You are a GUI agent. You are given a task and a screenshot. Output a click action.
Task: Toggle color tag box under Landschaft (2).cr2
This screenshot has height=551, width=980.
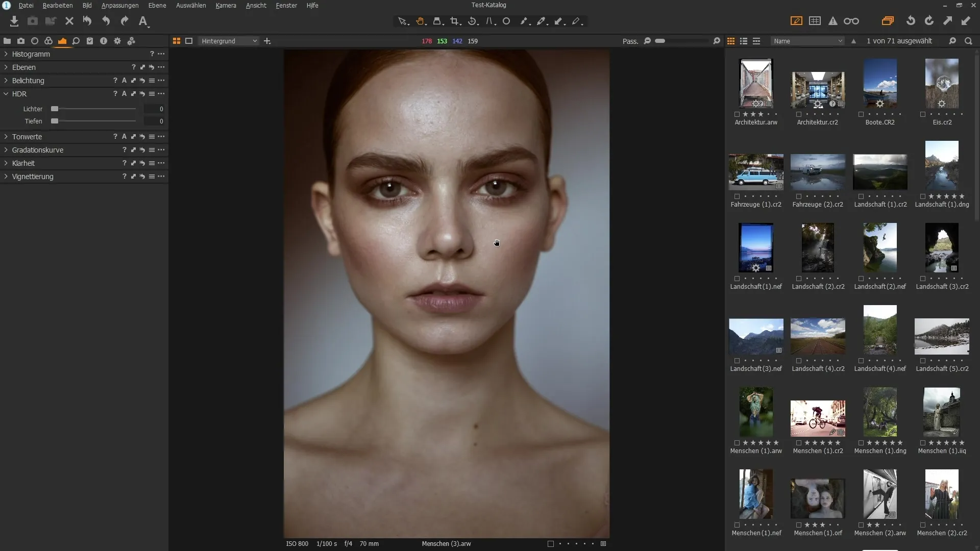point(799,279)
